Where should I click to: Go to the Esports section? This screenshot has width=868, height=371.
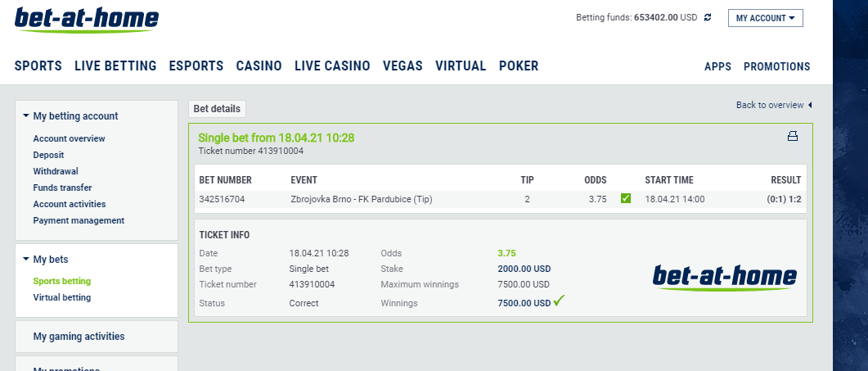[x=196, y=66]
